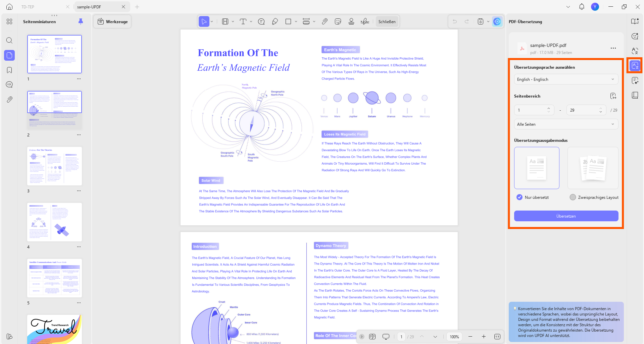Open notifications bell
Screen dimensions: 644x344
pos(582,7)
